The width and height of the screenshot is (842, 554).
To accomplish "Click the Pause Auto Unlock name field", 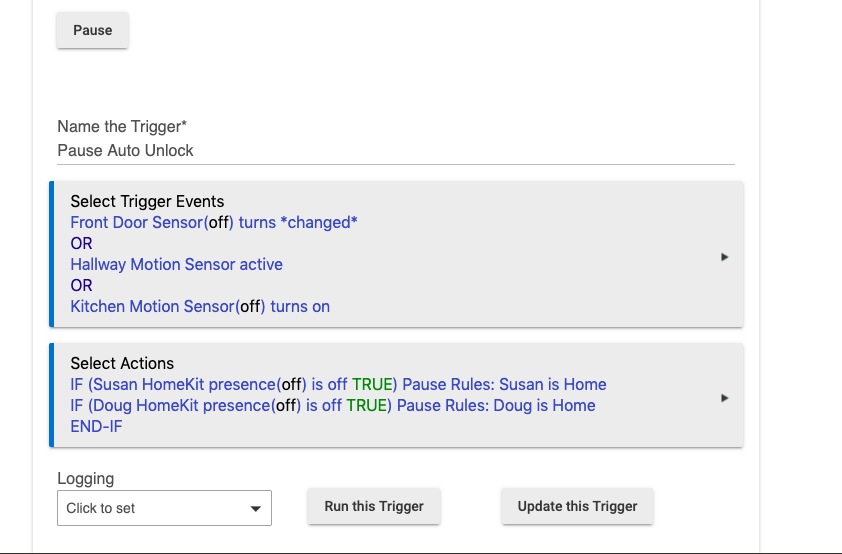I will click(x=396, y=151).
